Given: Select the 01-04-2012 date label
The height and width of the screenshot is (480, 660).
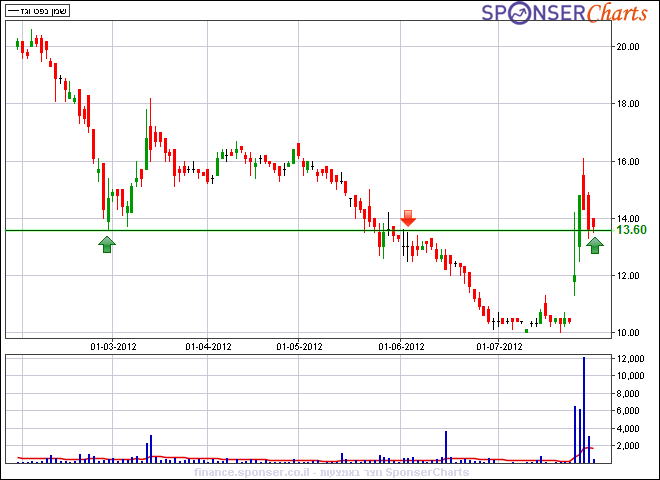Looking at the screenshot, I should [x=208, y=347].
